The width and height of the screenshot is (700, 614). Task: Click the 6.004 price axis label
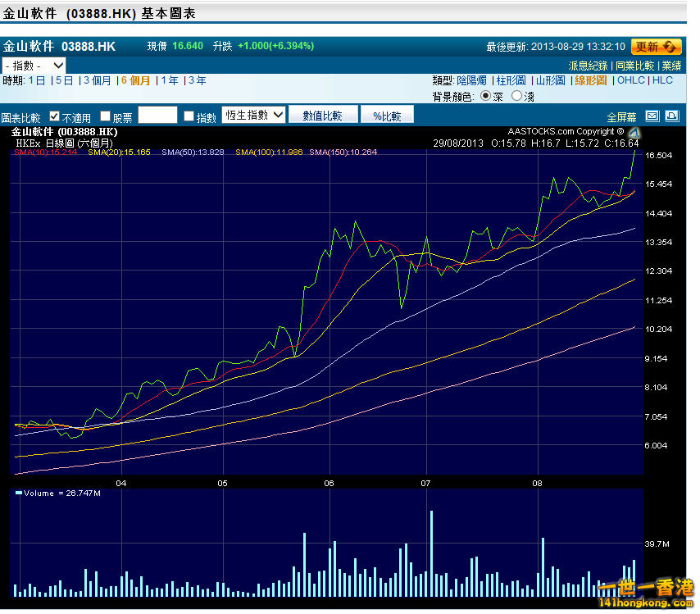tap(657, 445)
